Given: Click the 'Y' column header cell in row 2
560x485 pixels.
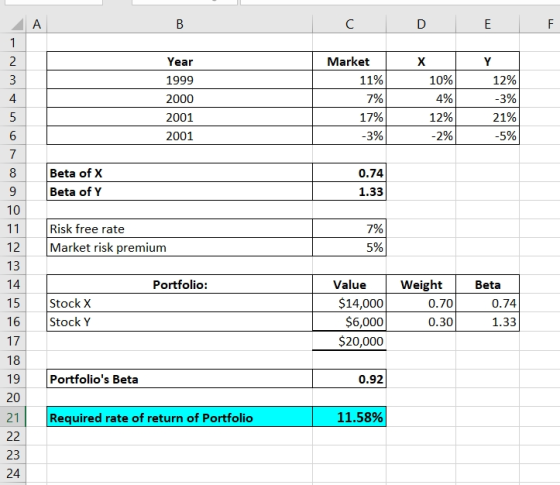Looking at the screenshot, I should pos(488,61).
